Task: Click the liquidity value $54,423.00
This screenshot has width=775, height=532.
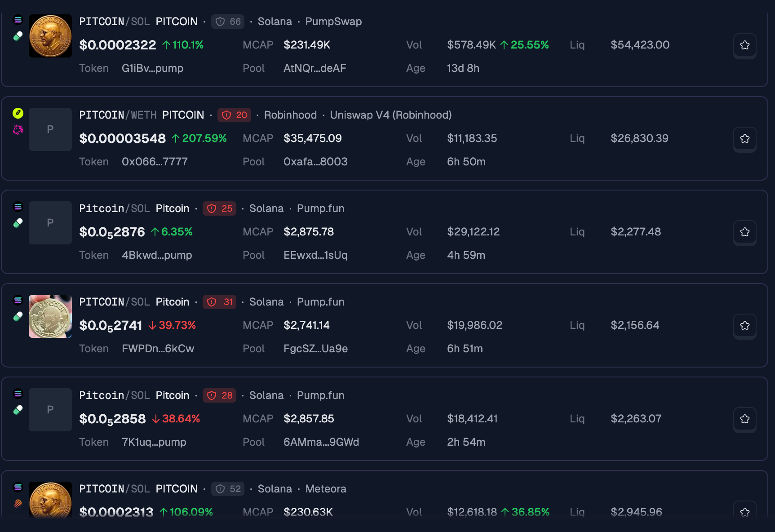Action: [x=640, y=45]
